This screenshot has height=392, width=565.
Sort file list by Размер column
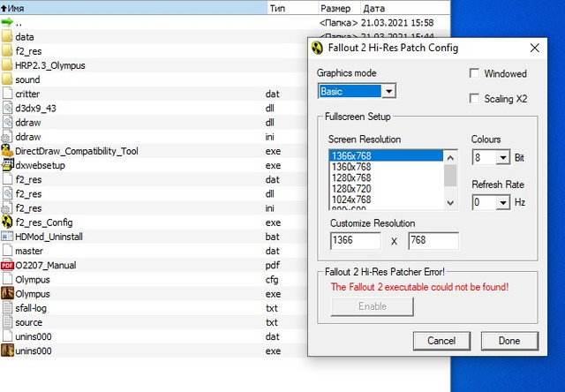tap(339, 8)
